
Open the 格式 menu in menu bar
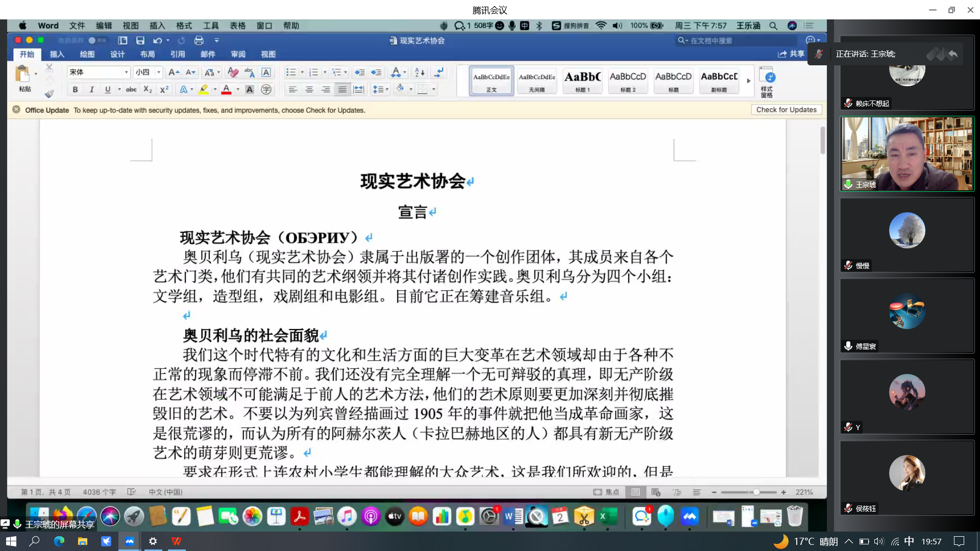[x=184, y=26]
